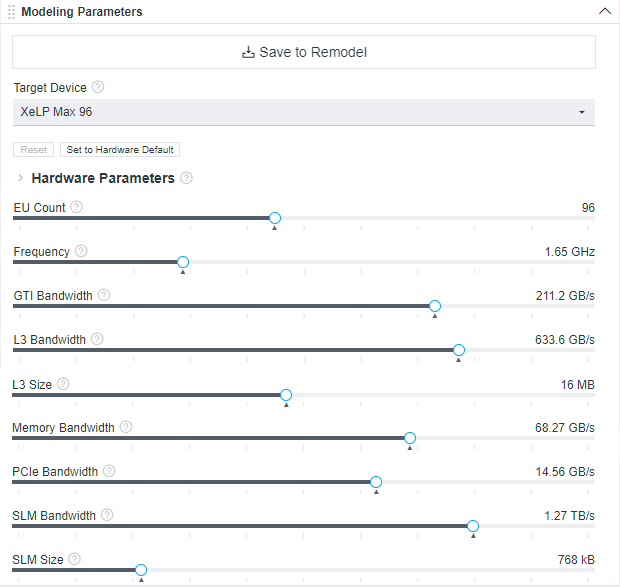Click help icon next to Target Device
The height and width of the screenshot is (587, 620).
point(98,88)
